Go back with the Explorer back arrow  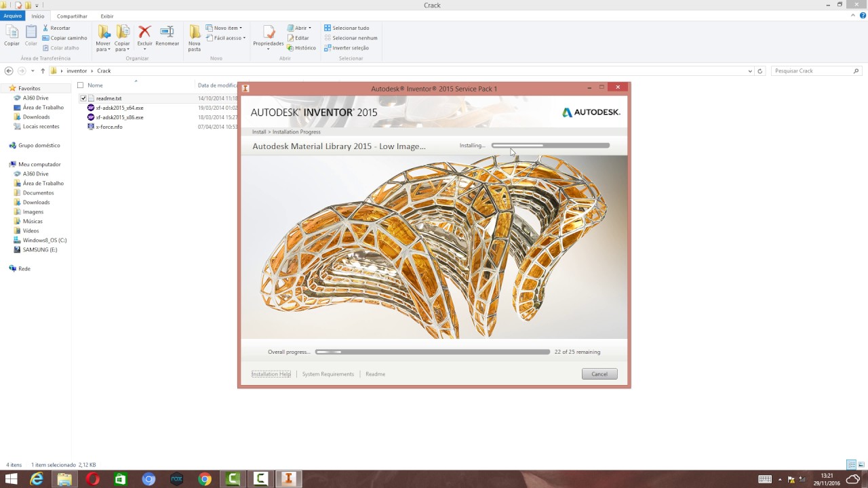coord(9,70)
